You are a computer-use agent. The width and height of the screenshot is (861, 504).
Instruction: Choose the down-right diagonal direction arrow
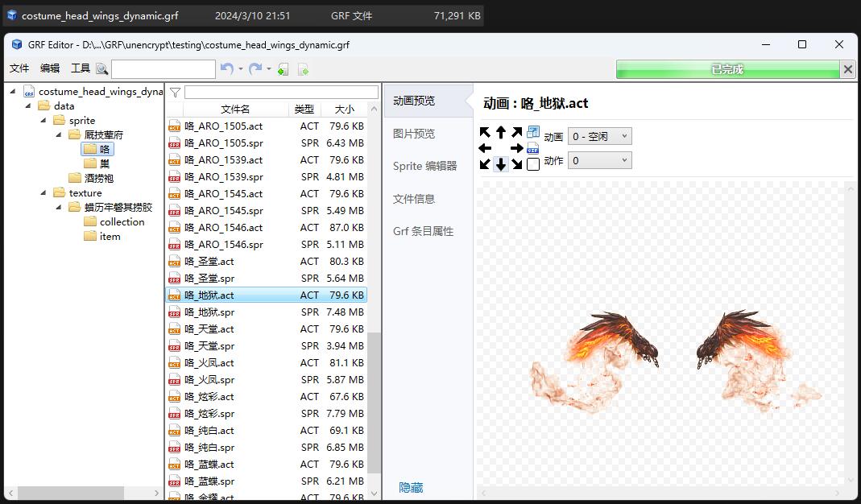pos(516,164)
